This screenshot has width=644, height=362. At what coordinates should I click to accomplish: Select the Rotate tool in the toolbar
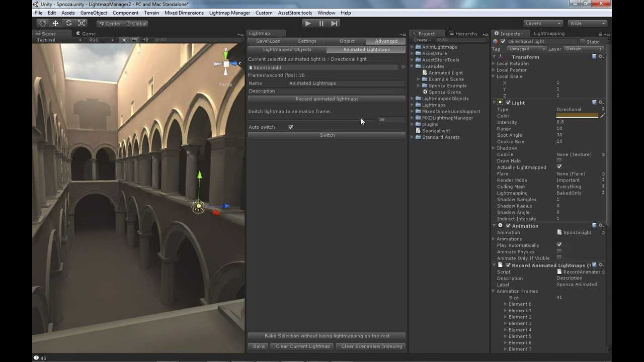68,23
